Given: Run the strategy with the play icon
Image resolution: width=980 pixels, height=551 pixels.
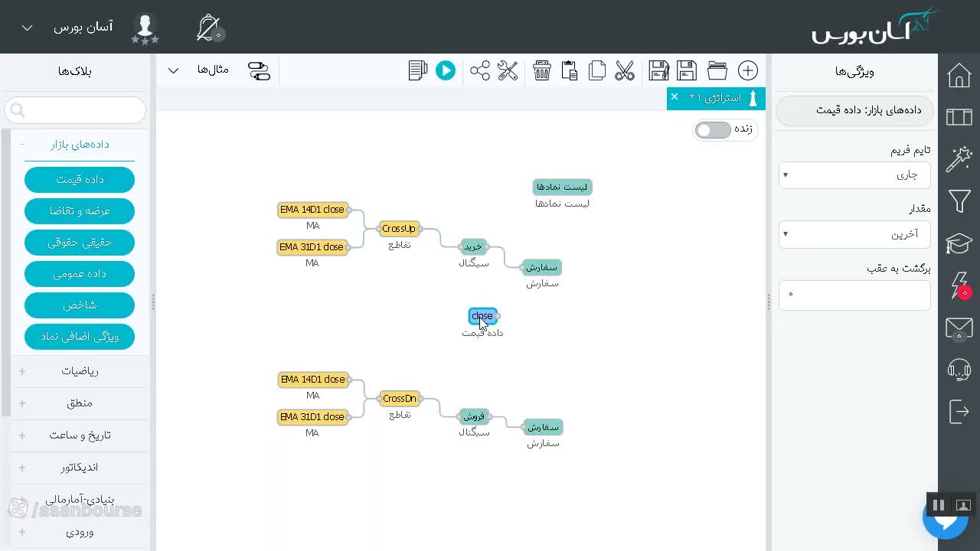Looking at the screenshot, I should pos(445,71).
